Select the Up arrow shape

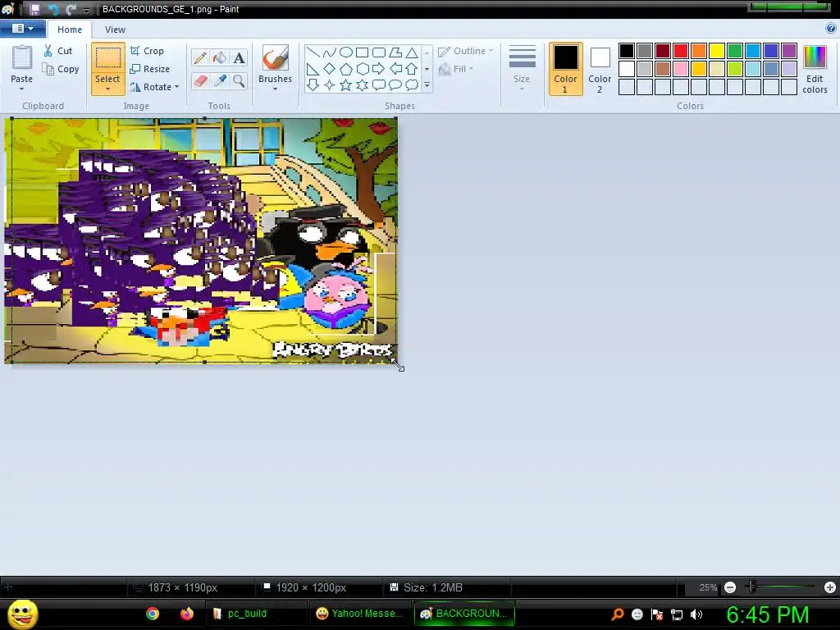[412, 69]
